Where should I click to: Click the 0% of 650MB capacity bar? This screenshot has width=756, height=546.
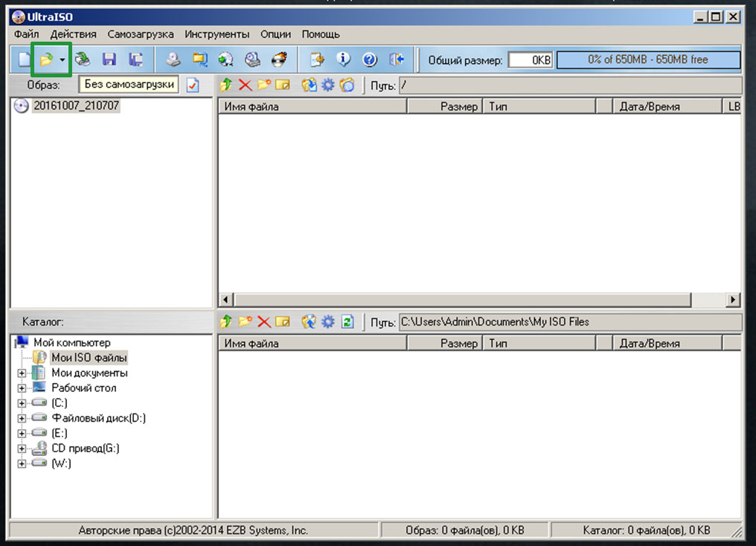coord(648,60)
